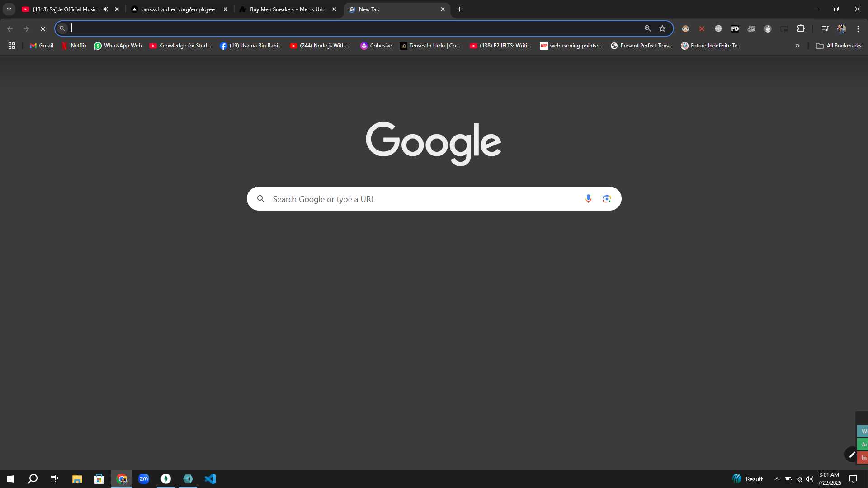Open the Apps grid in bookmarks bar

pos(12,46)
